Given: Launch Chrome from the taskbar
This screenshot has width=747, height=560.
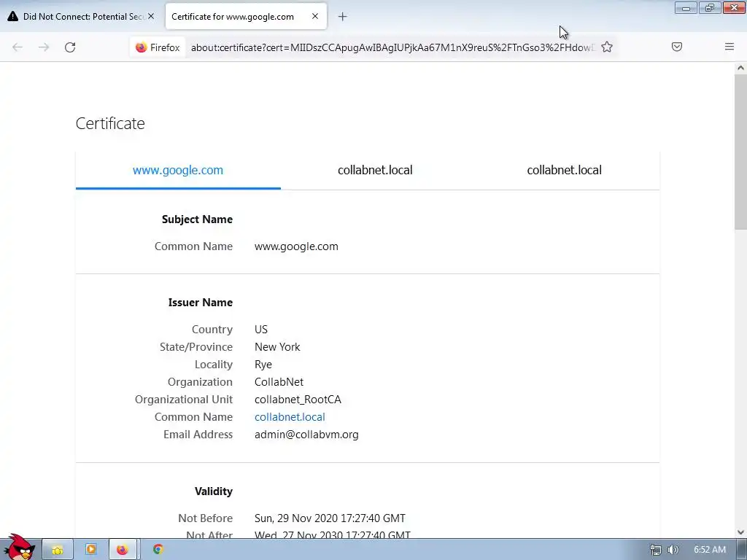Looking at the screenshot, I should point(158,550).
